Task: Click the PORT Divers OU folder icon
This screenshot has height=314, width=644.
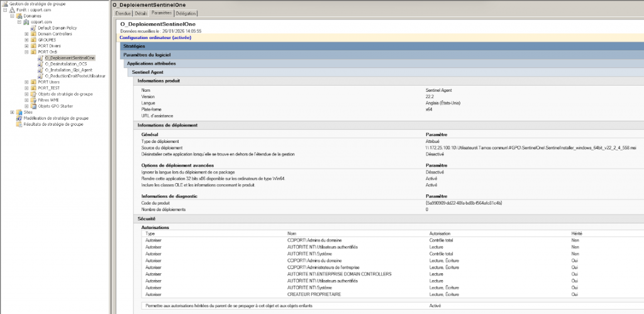Action: pyautogui.click(x=33, y=46)
